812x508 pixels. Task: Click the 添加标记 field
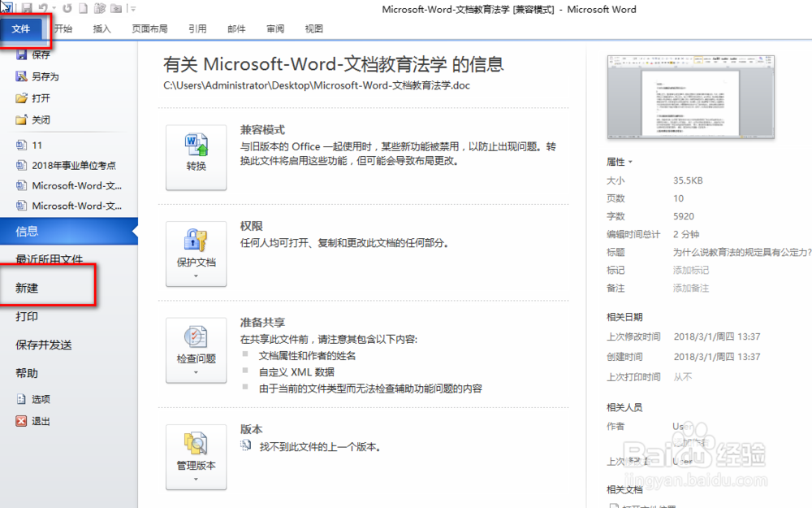click(691, 270)
